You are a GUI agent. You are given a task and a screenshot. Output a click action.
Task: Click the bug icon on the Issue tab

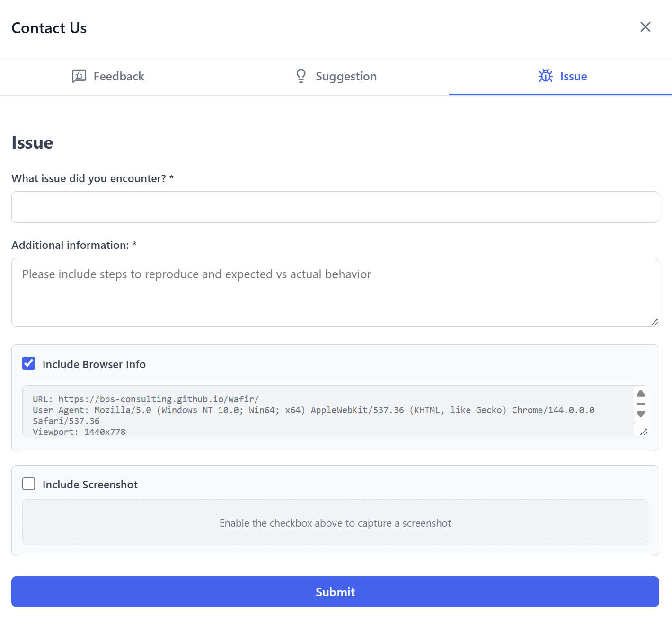tap(546, 76)
